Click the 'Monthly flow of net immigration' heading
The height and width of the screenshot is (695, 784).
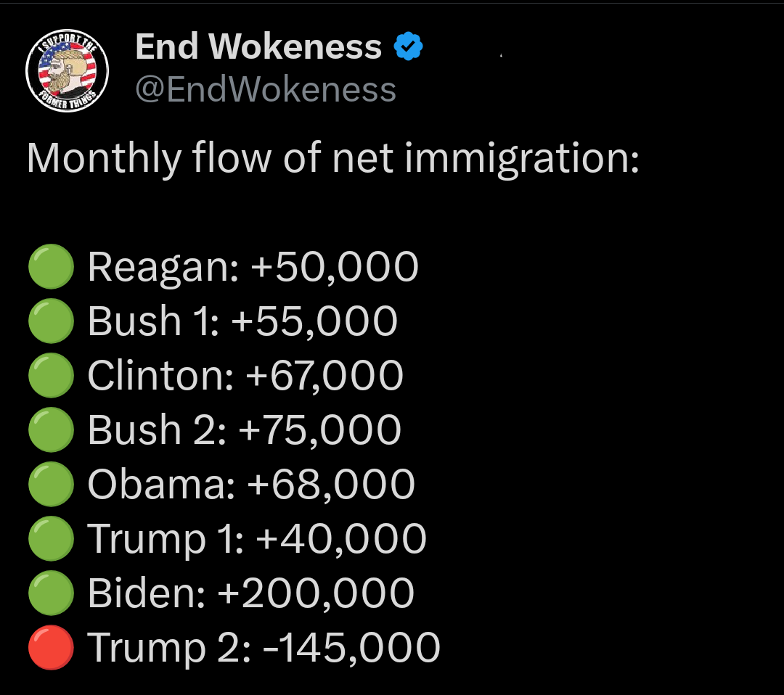pos(332,159)
